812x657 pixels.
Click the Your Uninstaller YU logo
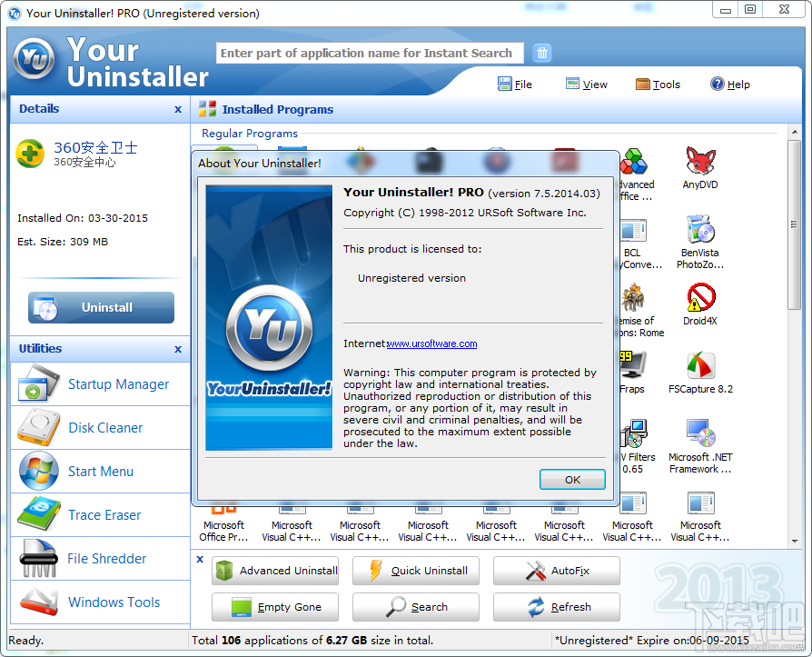(x=35, y=60)
